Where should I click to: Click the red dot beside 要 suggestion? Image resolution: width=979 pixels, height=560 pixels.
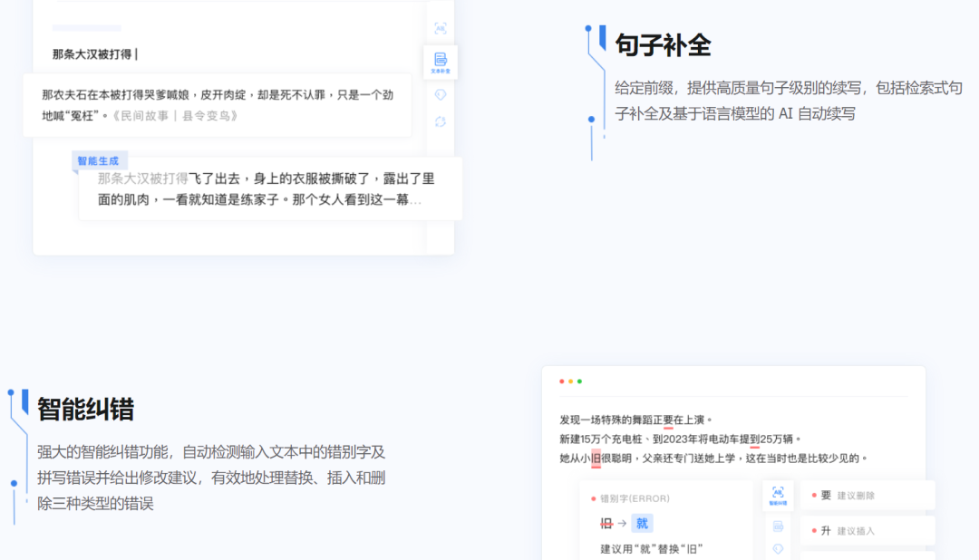click(x=814, y=495)
